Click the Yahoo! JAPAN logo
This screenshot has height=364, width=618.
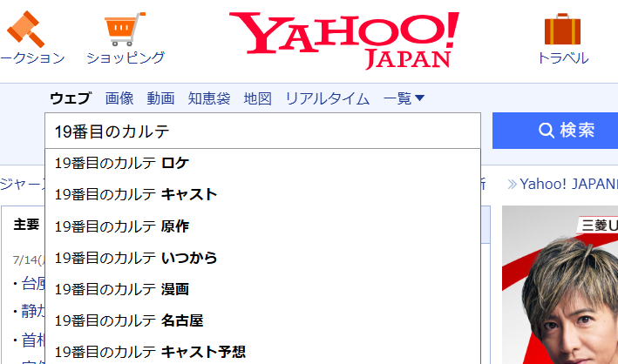(x=344, y=40)
